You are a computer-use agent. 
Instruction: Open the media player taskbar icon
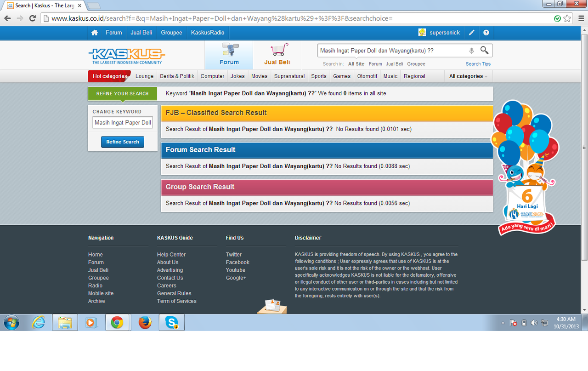[x=91, y=323]
